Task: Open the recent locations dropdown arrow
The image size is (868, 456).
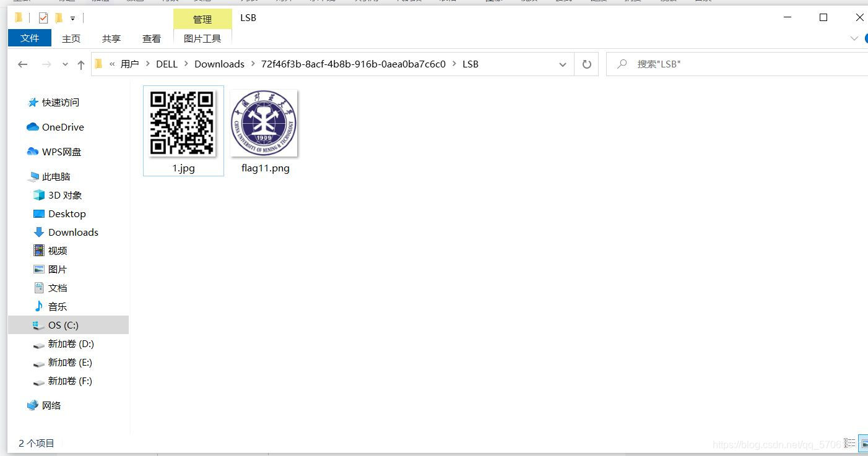Action: click(x=65, y=64)
